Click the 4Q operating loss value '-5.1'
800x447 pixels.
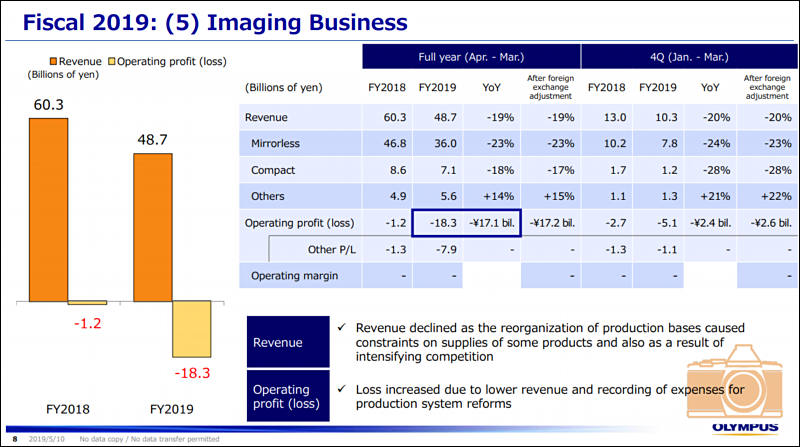667,223
